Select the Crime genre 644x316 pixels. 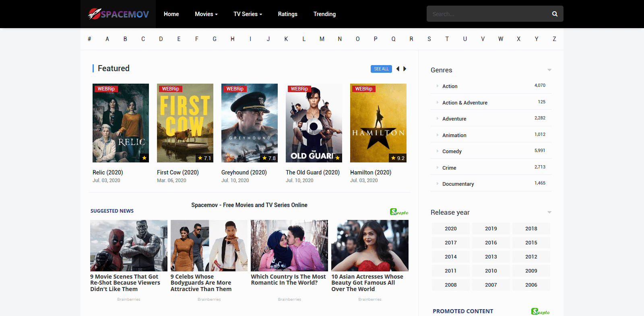449,168
